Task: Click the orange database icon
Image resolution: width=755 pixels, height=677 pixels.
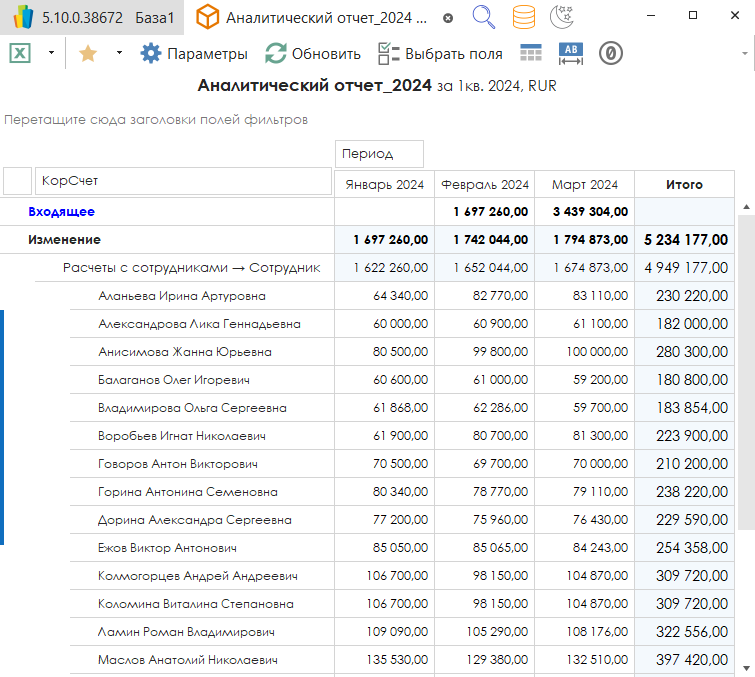Action: coord(523,17)
